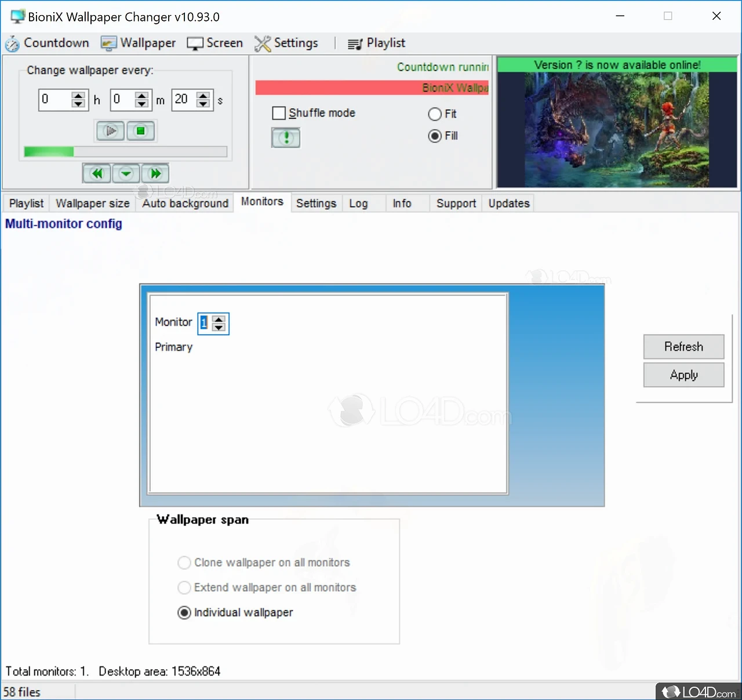Switch to the Support tab
This screenshot has height=700, width=742.
pyautogui.click(x=456, y=204)
